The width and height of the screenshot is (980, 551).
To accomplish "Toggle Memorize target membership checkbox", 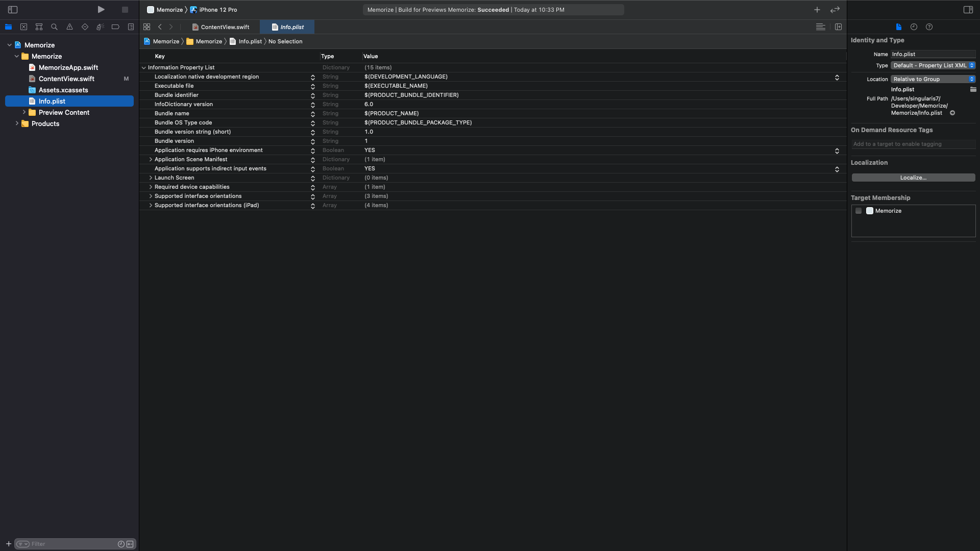I will [859, 211].
